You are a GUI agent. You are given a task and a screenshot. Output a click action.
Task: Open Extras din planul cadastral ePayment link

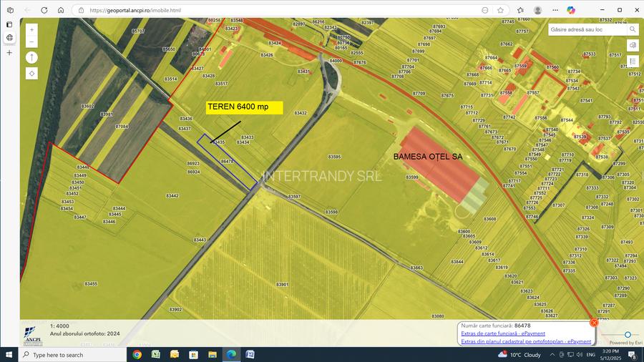(x=526, y=341)
